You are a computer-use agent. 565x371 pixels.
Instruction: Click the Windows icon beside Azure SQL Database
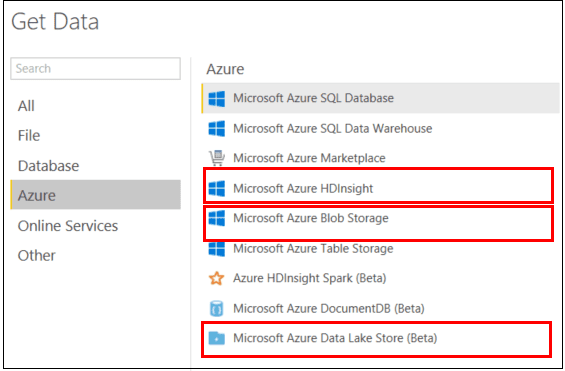[217, 98]
